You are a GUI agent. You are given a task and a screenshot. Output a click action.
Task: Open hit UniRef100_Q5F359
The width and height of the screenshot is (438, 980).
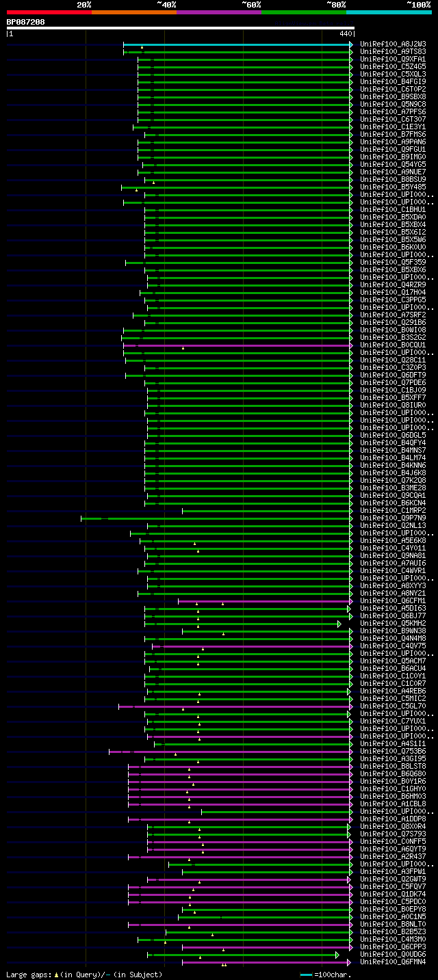pyautogui.click(x=393, y=263)
